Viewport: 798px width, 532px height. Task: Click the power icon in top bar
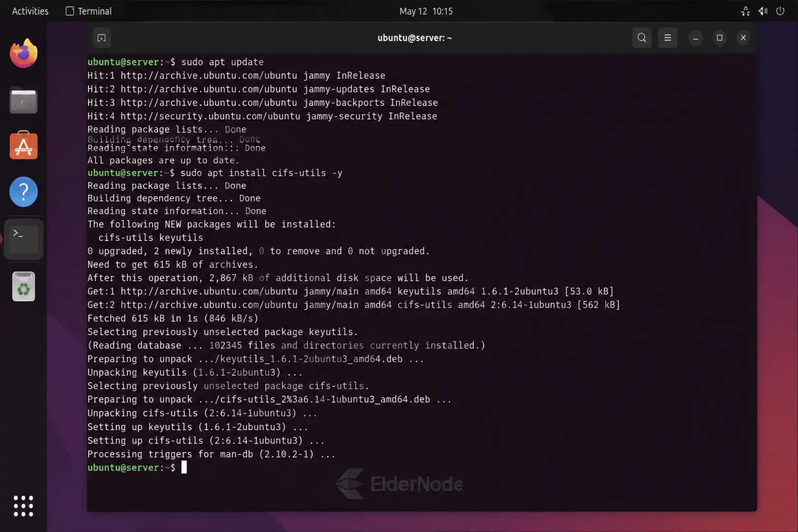pos(780,11)
